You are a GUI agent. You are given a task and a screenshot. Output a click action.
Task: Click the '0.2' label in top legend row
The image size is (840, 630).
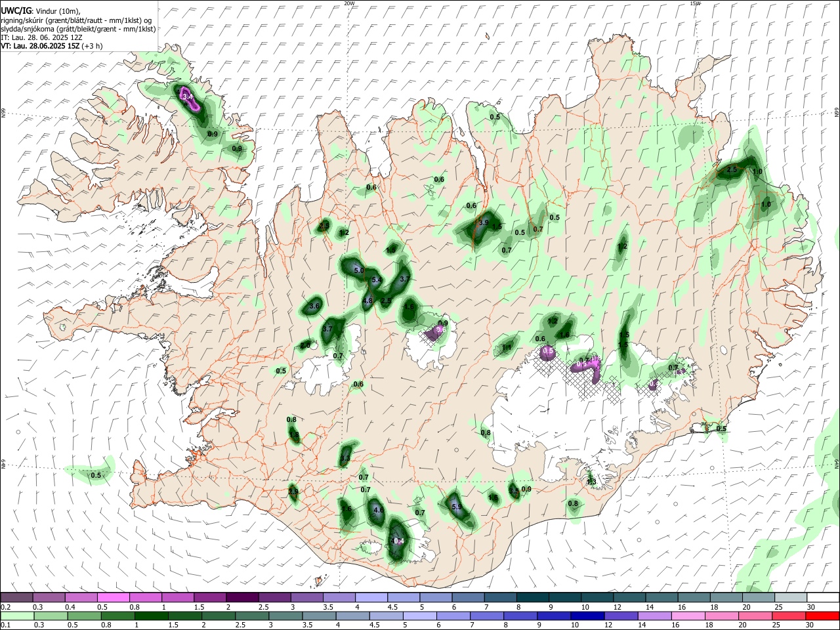click(5, 607)
